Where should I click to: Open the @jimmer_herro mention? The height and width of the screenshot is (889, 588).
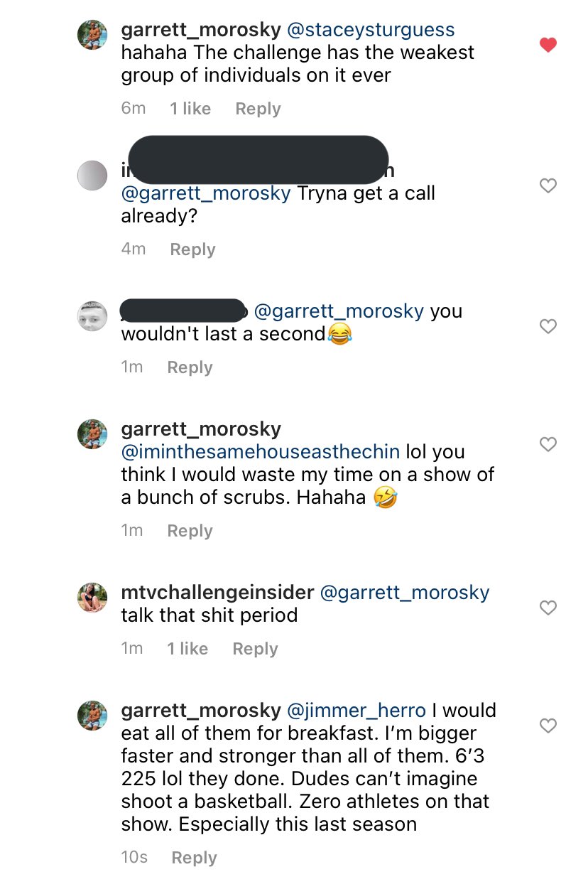click(x=356, y=711)
